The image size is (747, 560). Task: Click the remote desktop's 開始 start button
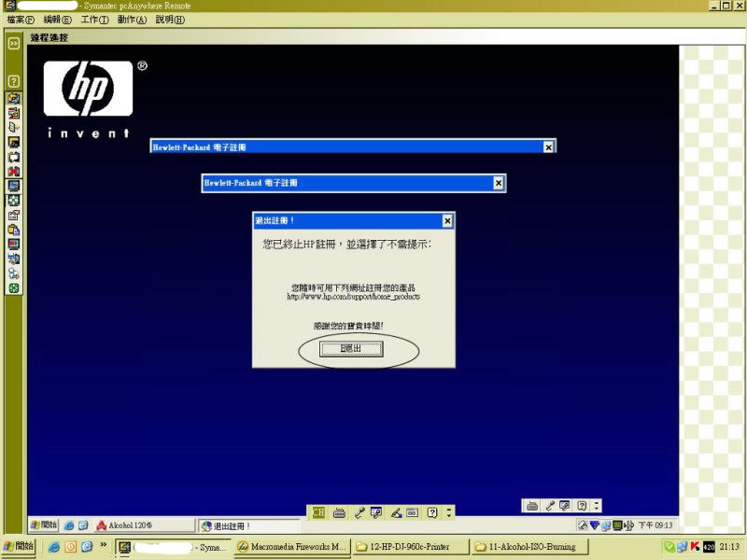(x=43, y=525)
